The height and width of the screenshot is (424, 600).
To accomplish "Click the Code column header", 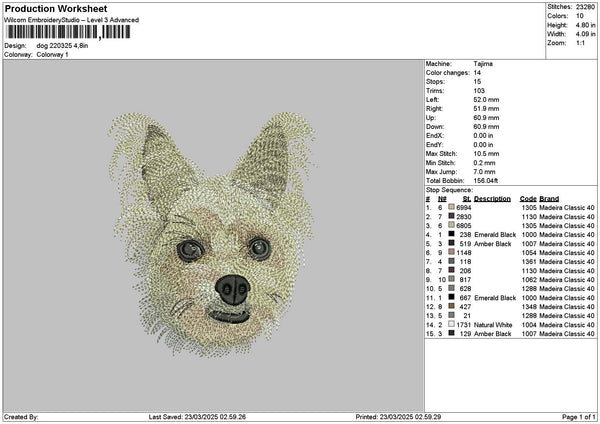I will (528, 198).
